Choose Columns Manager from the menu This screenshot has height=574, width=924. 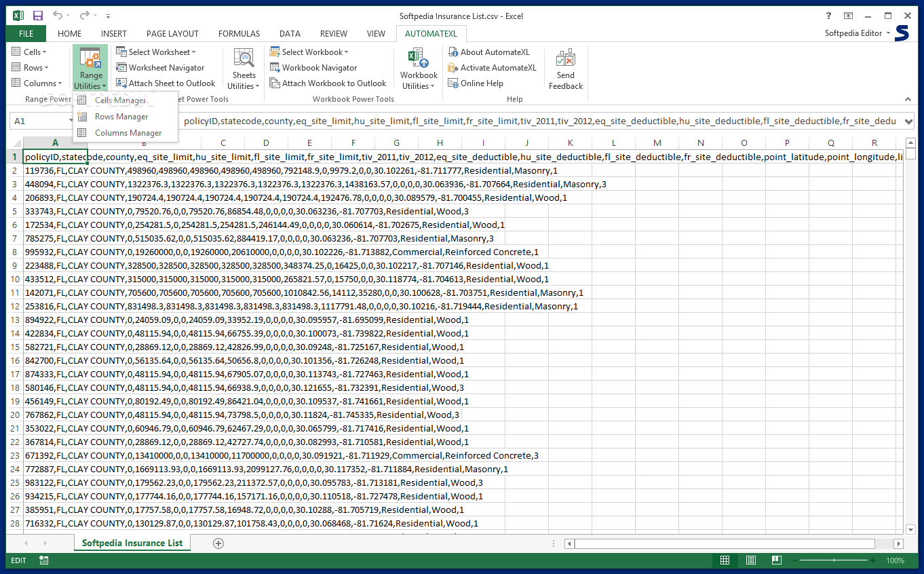tap(126, 133)
